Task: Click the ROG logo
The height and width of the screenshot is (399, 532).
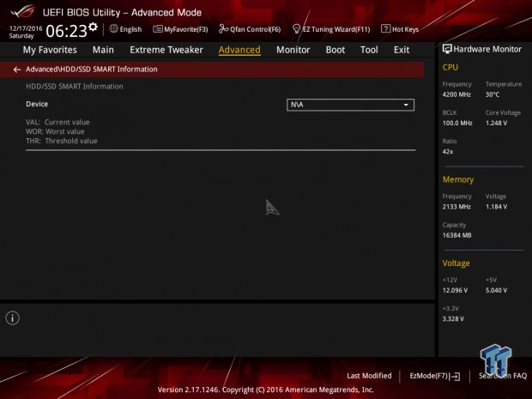Action: pyautogui.click(x=23, y=12)
